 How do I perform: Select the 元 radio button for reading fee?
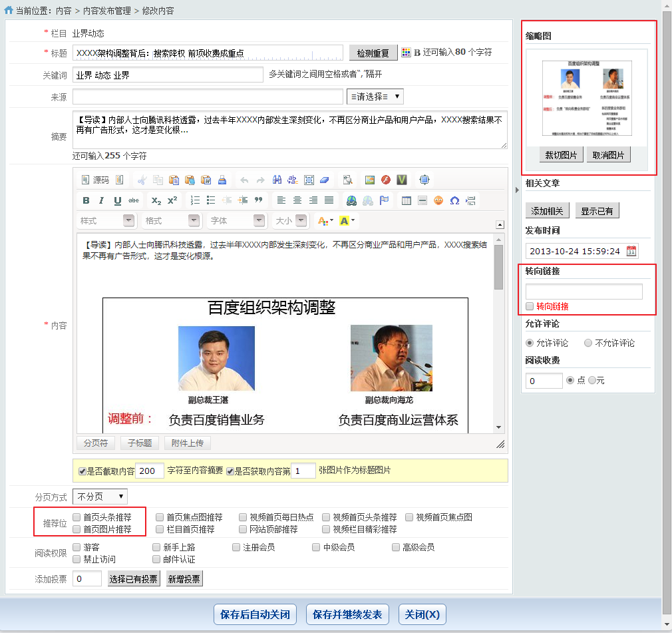pos(592,380)
